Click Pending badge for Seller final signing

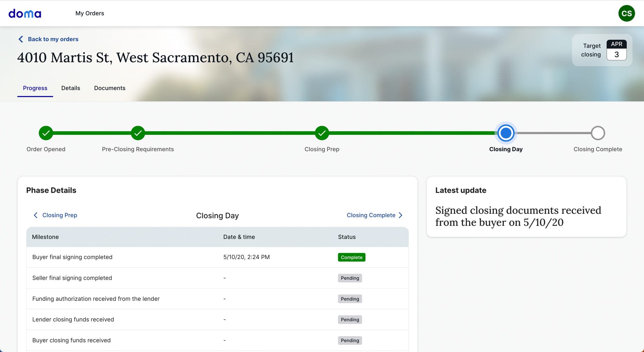[x=350, y=278]
